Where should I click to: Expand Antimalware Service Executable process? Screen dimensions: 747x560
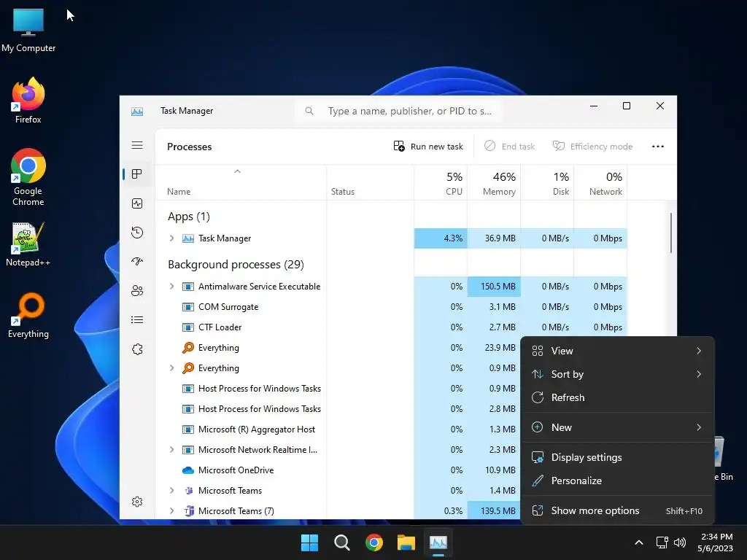click(x=172, y=286)
